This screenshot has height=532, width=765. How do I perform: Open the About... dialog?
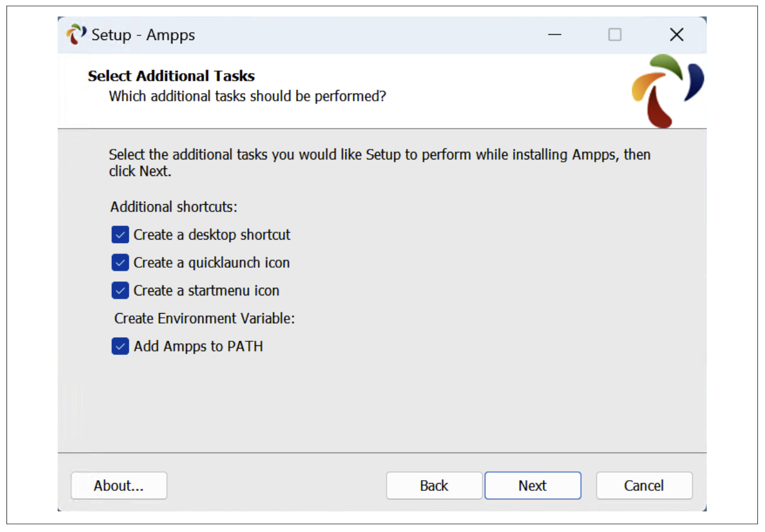(119, 486)
